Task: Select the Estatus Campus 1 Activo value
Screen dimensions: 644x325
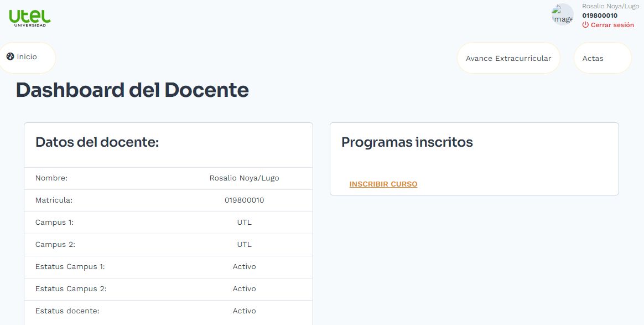Action: [244, 266]
